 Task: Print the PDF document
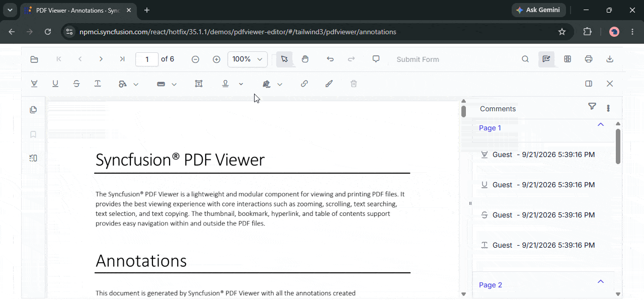coord(589,59)
